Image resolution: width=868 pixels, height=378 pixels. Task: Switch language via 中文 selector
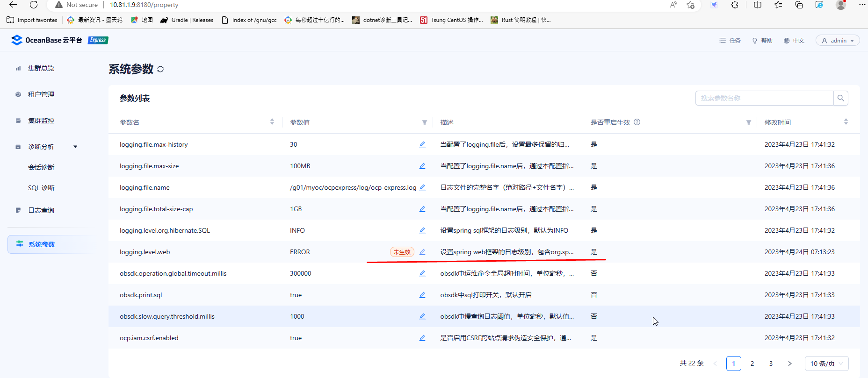794,41
